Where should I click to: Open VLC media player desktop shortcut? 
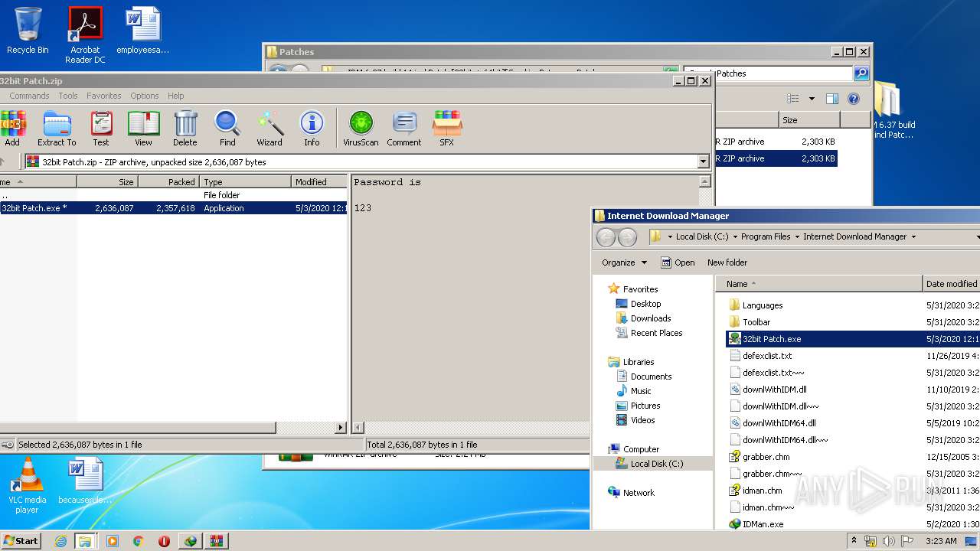tap(27, 486)
